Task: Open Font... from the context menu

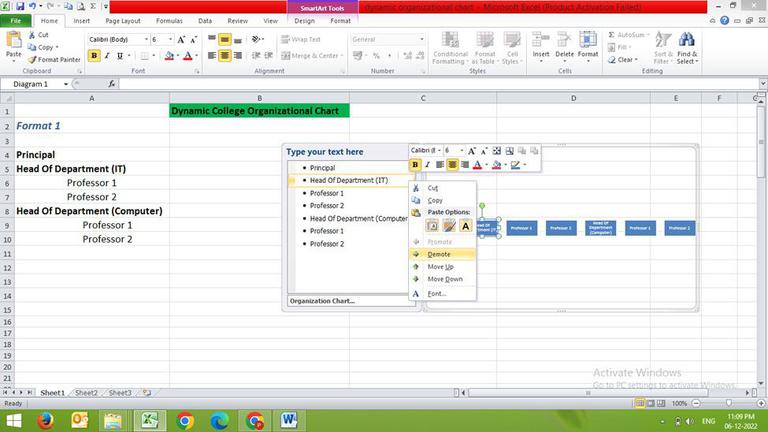Action: point(442,294)
